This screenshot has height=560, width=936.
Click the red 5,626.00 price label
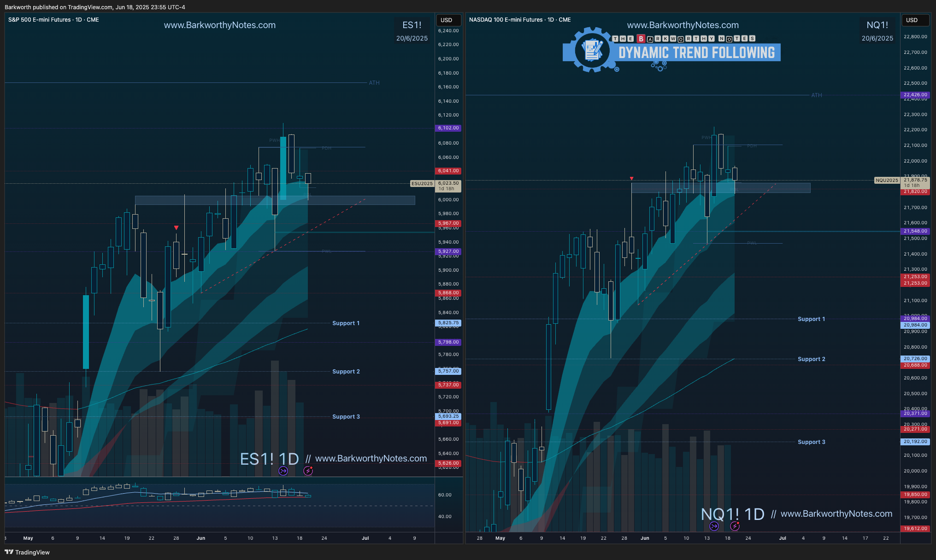point(448,463)
